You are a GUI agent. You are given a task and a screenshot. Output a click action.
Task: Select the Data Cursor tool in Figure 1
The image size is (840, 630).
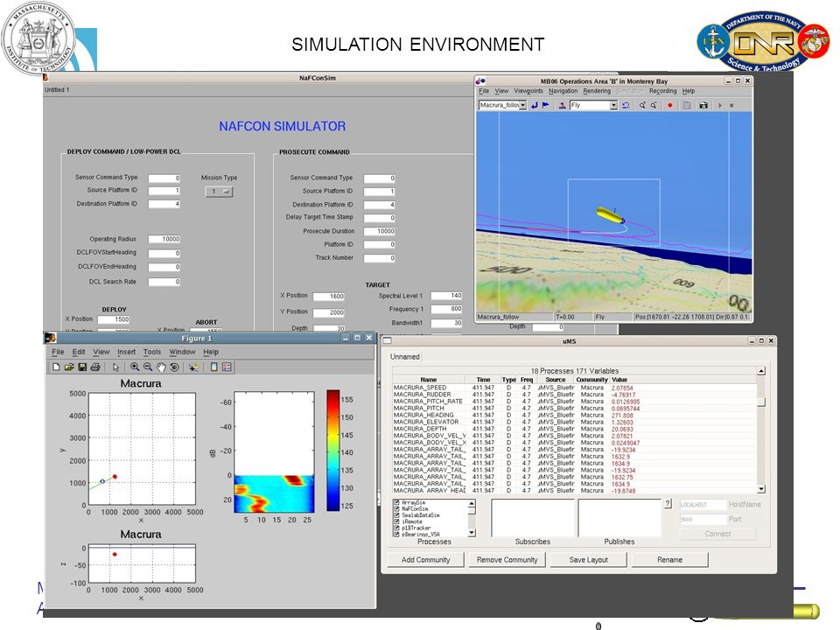tap(193, 367)
